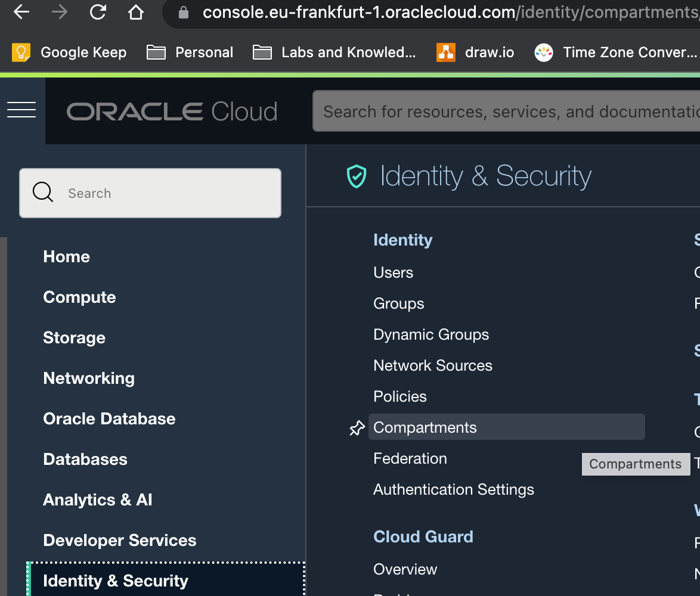
Task: Reload the page with refresh icon
Action: point(98,13)
